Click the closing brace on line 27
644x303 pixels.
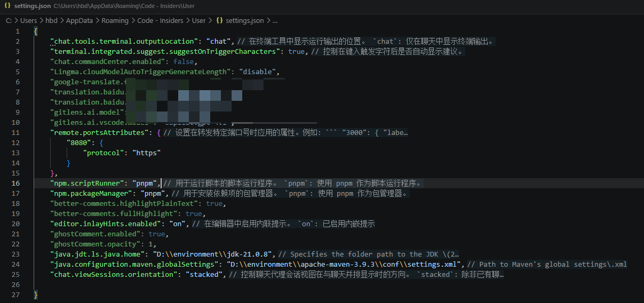tap(36, 294)
